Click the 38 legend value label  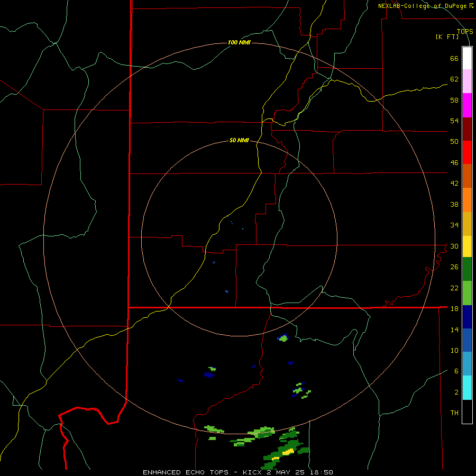pyautogui.click(x=454, y=204)
